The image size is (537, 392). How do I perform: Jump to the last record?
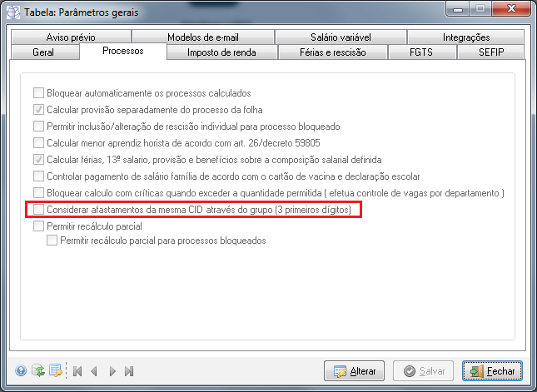point(129,371)
